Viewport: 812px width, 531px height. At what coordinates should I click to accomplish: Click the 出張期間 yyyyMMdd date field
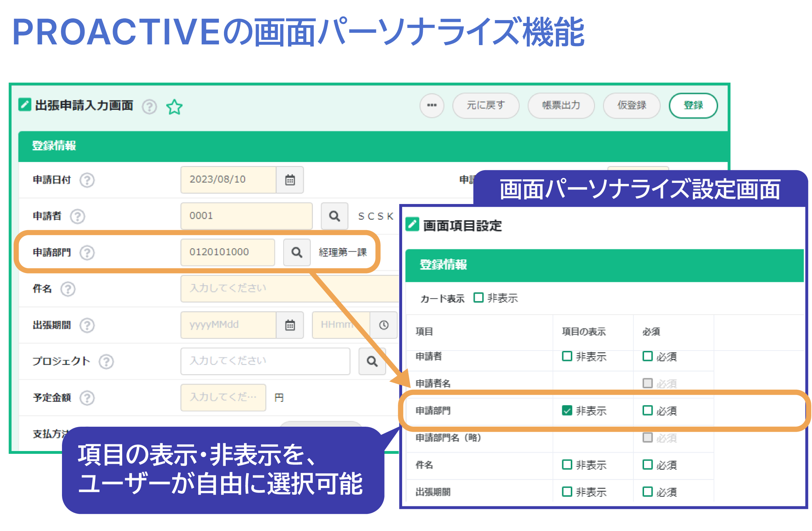click(229, 325)
